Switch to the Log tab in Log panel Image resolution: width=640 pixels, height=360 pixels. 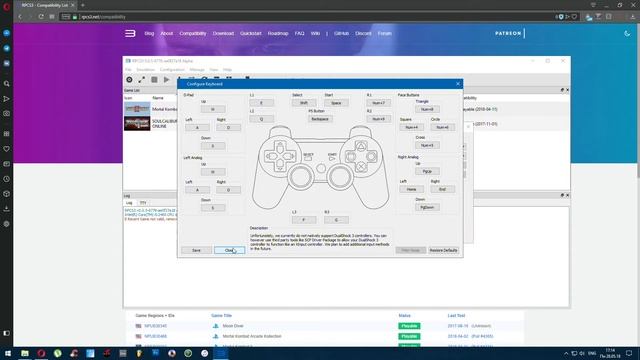point(129,203)
